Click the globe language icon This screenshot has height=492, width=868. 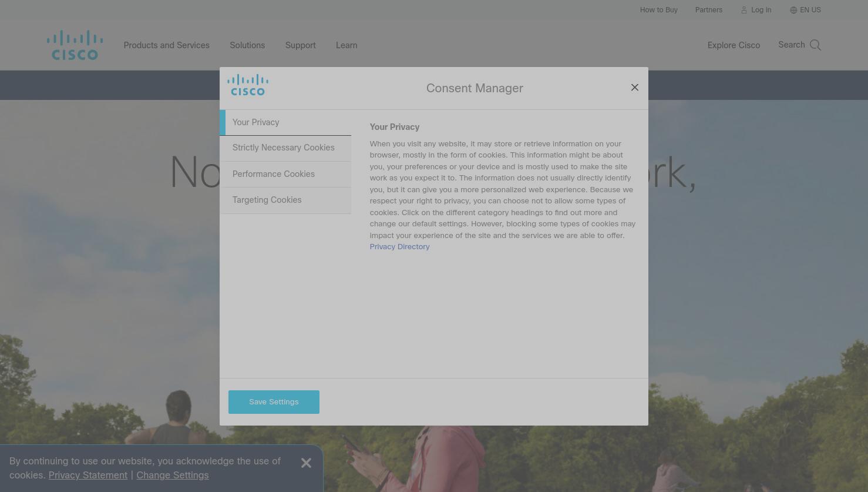pos(793,10)
